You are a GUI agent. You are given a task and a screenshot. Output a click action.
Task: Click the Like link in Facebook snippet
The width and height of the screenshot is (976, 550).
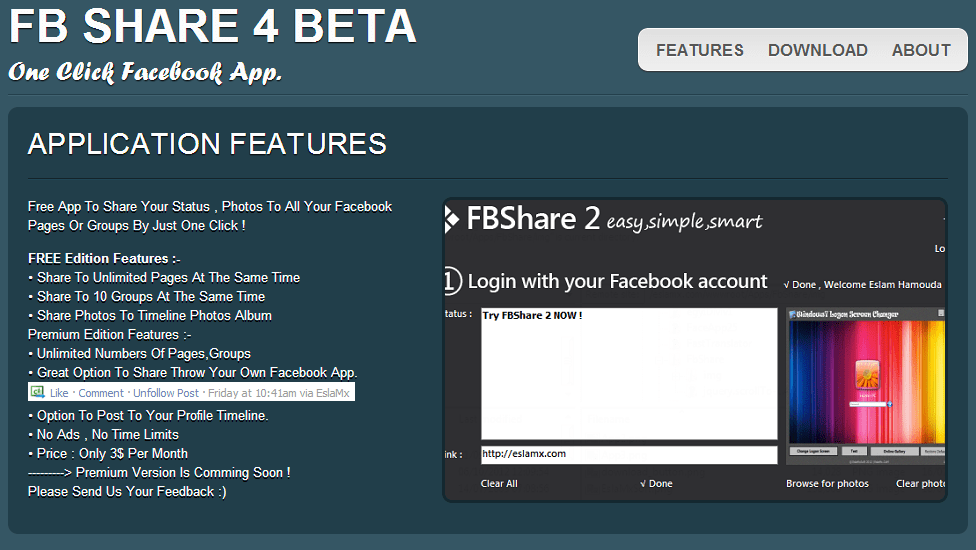click(59, 393)
